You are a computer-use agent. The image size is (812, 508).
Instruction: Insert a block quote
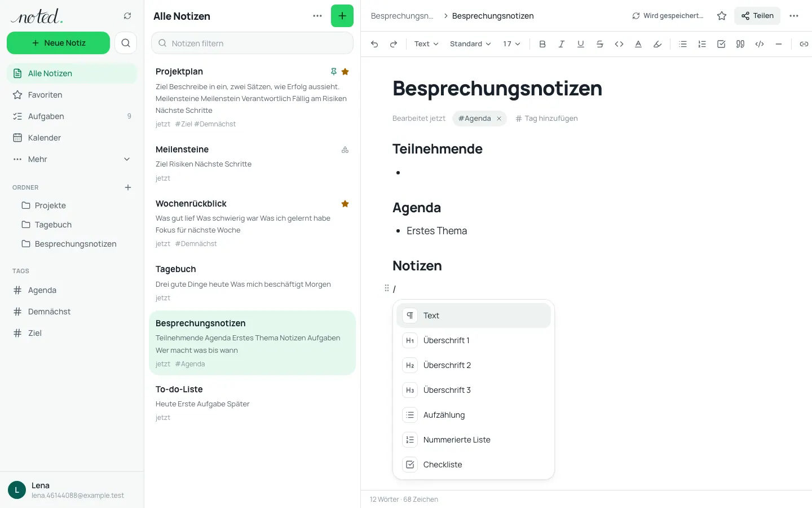740,44
